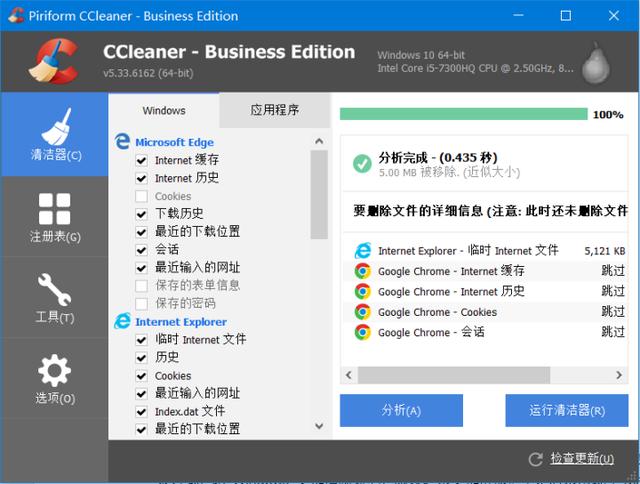Uncheck IE 最近的下载位置 checkbox
This screenshot has height=484, width=640.
click(x=141, y=429)
